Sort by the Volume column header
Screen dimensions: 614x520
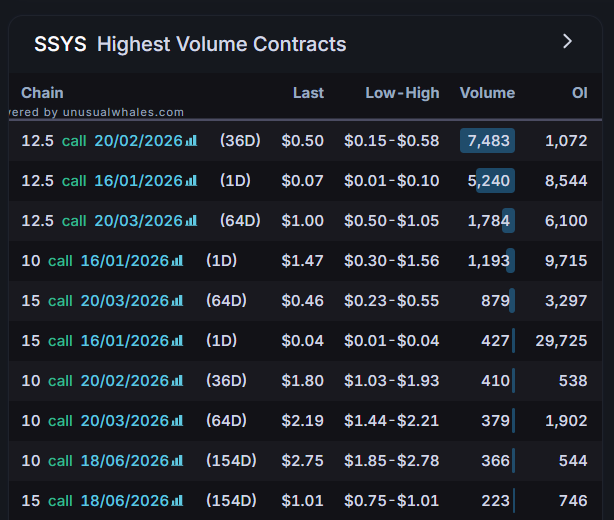click(487, 93)
